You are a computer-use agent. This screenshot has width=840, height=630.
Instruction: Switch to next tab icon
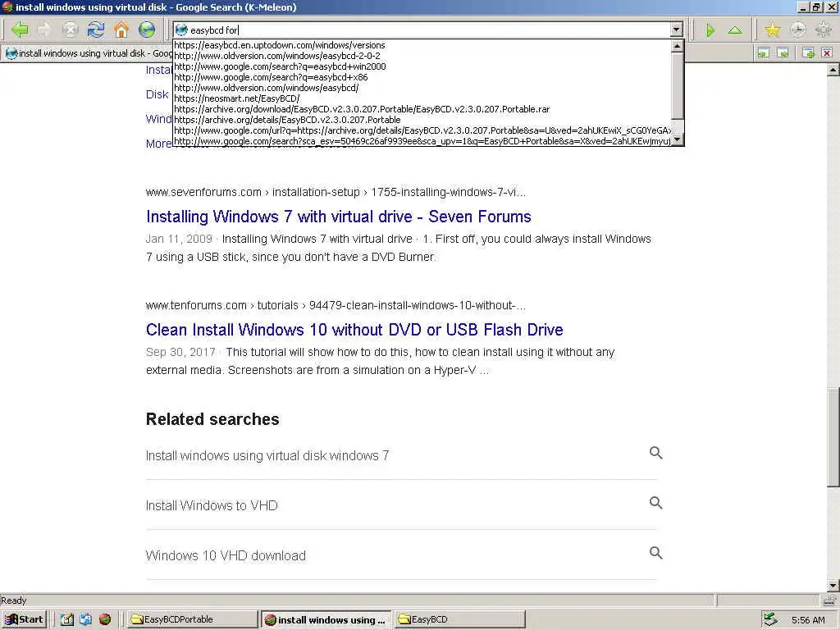[783, 52]
